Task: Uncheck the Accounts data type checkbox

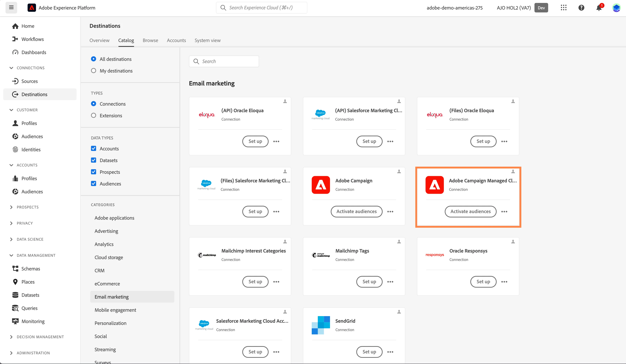Action: point(93,148)
